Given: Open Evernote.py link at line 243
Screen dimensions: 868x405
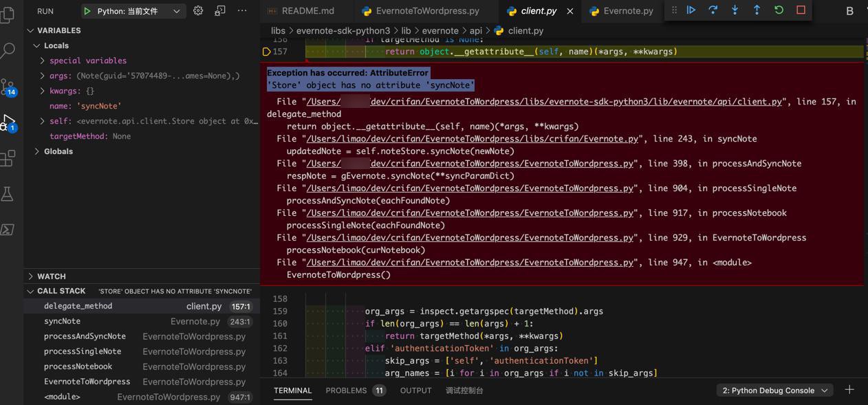Looking at the screenshot, I should pos(473,139).
